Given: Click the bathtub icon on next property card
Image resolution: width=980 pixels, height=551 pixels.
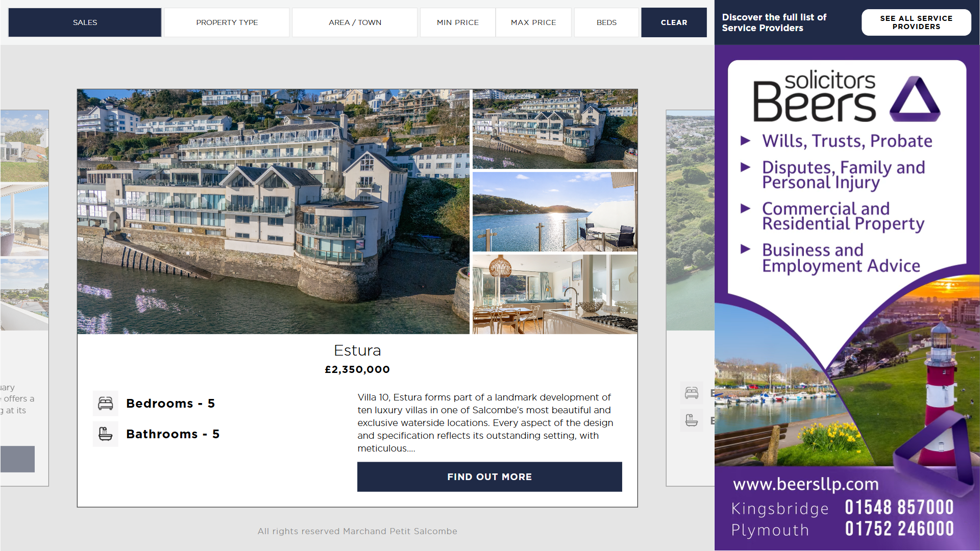Looking at the screenshot, I should point(692,421).
